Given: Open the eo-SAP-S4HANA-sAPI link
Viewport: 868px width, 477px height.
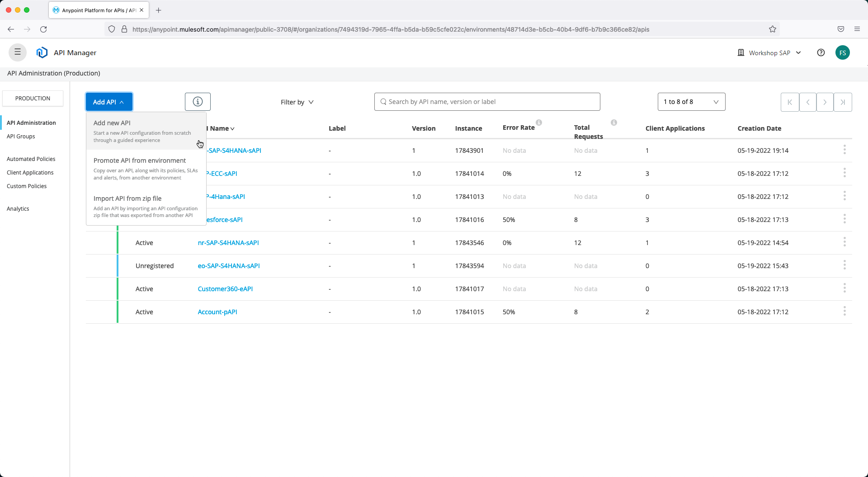Looking at the screenshot, I should pyautogui.click(x=229, y=266).
